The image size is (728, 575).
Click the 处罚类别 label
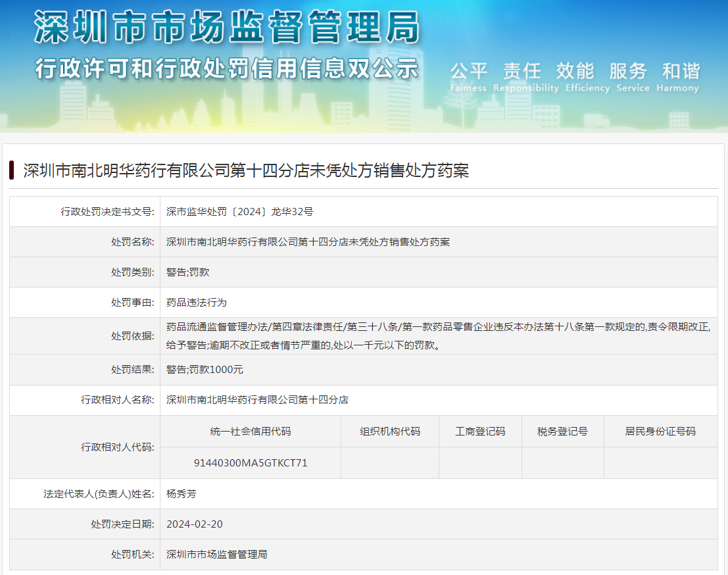pos(132,272)
